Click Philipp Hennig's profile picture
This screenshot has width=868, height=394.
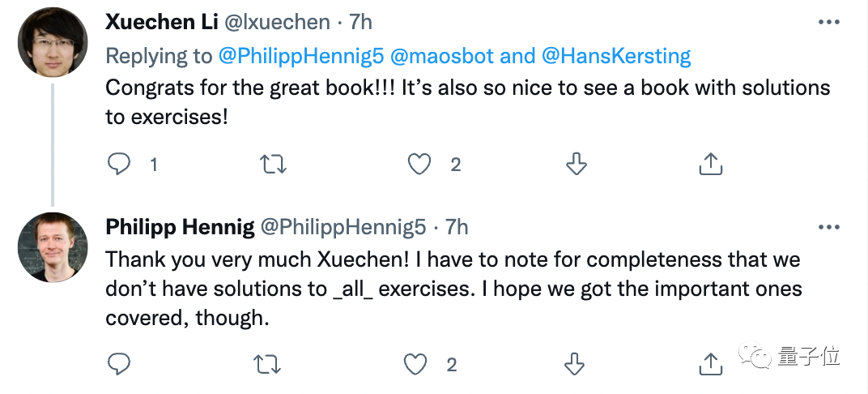53,246
